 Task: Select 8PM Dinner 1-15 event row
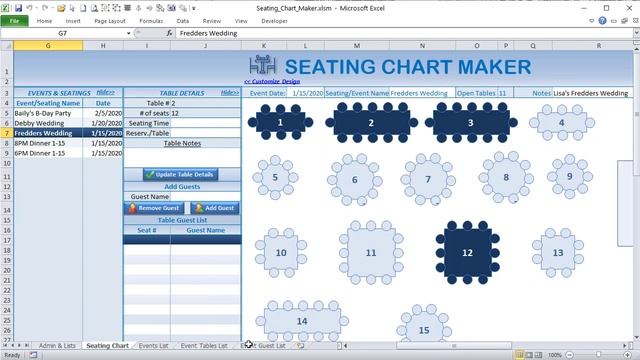[x=68, y=143]
